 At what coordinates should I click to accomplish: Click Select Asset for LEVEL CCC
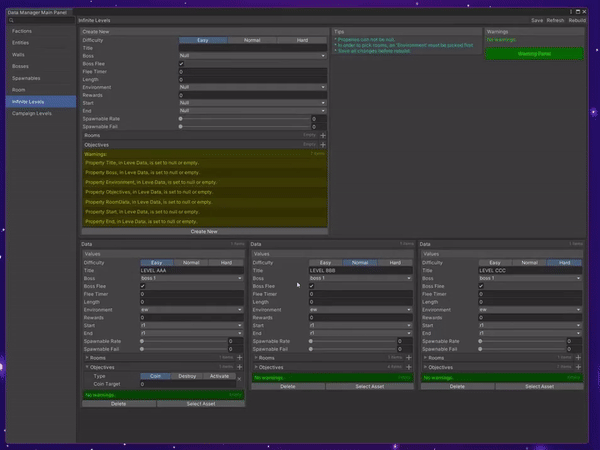pos(540,386)
